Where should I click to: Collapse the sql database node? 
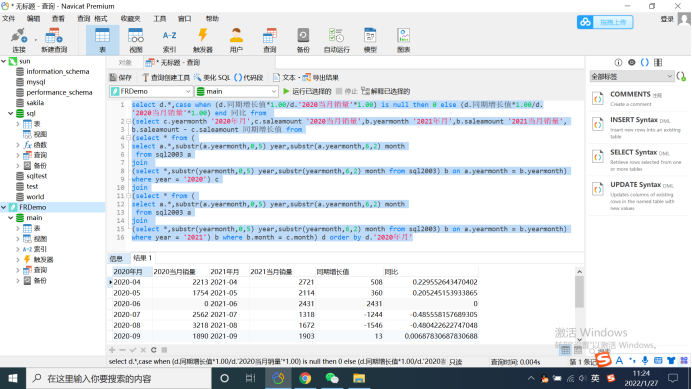point(11,113)
